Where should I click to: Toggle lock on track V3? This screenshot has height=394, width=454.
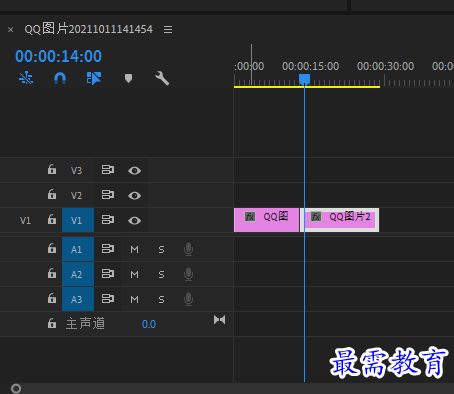(x=52, y=169)
